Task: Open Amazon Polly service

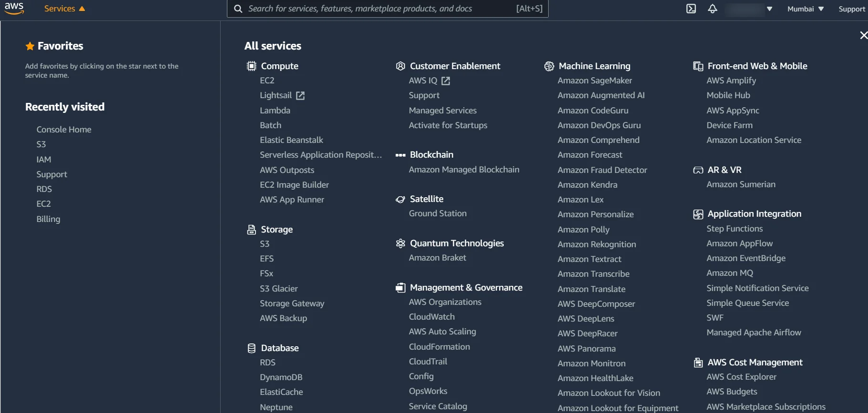Action: click(583, 230)
